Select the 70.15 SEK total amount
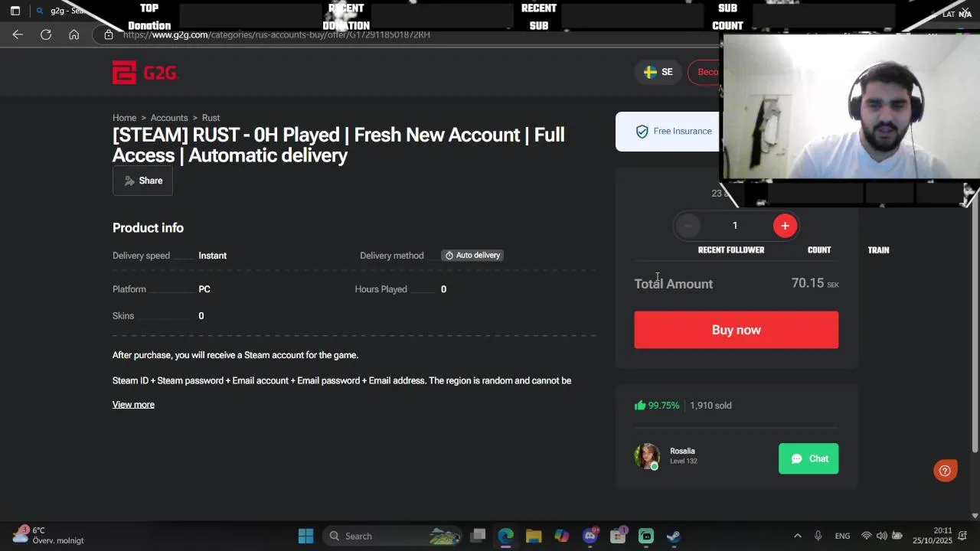The height and width of the screenshot is (551, 980). click(815, 283)
